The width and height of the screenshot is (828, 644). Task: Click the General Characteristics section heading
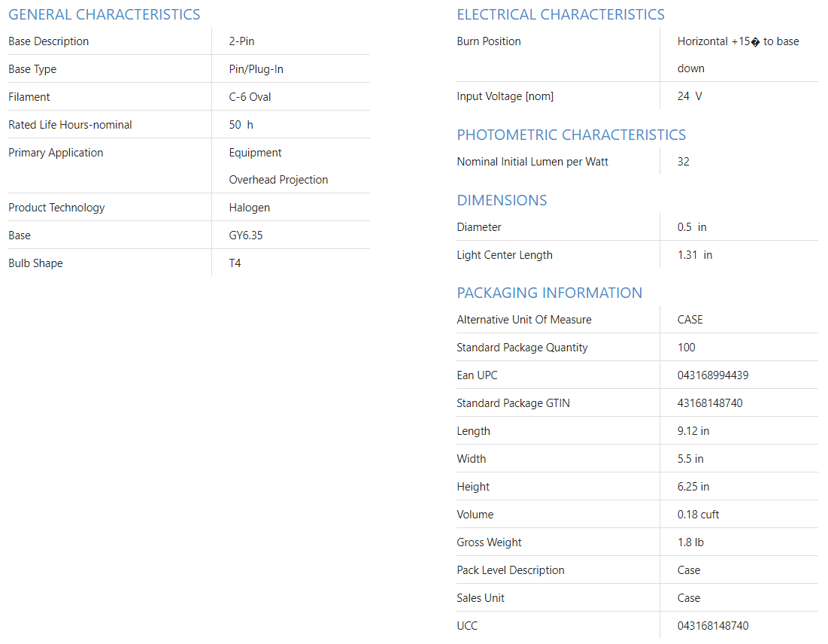(104, 14)
